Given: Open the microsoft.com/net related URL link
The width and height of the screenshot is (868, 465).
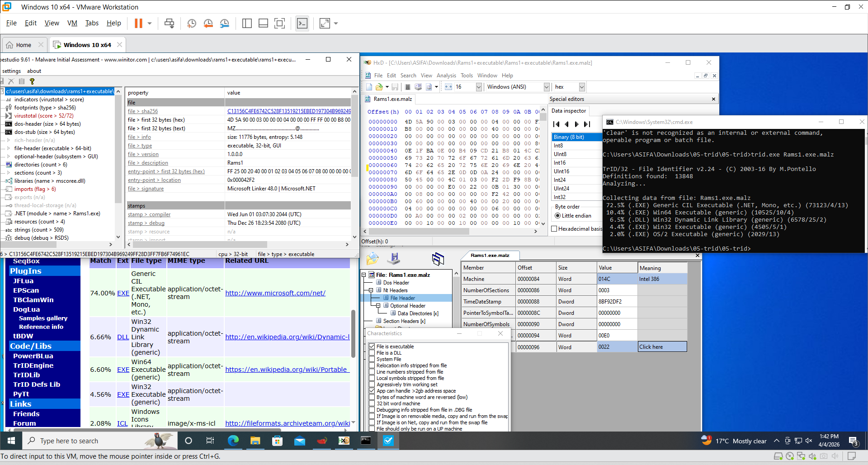Looking at the screenshot, I should pos(275,293).
